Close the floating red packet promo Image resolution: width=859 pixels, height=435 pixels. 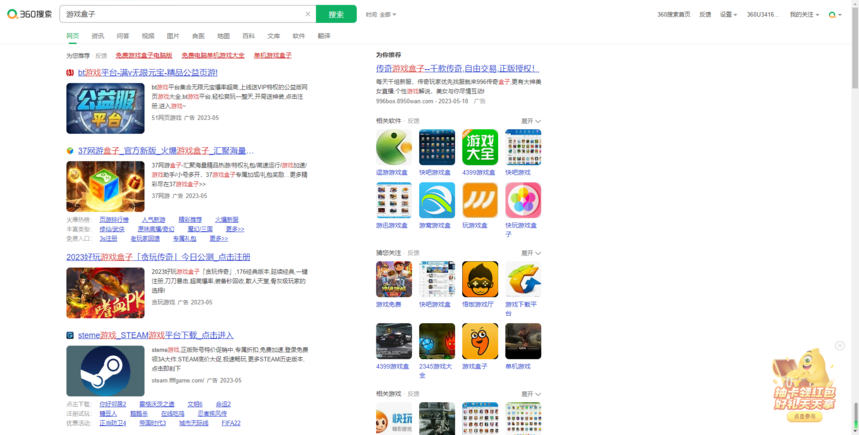pos(840,346)
